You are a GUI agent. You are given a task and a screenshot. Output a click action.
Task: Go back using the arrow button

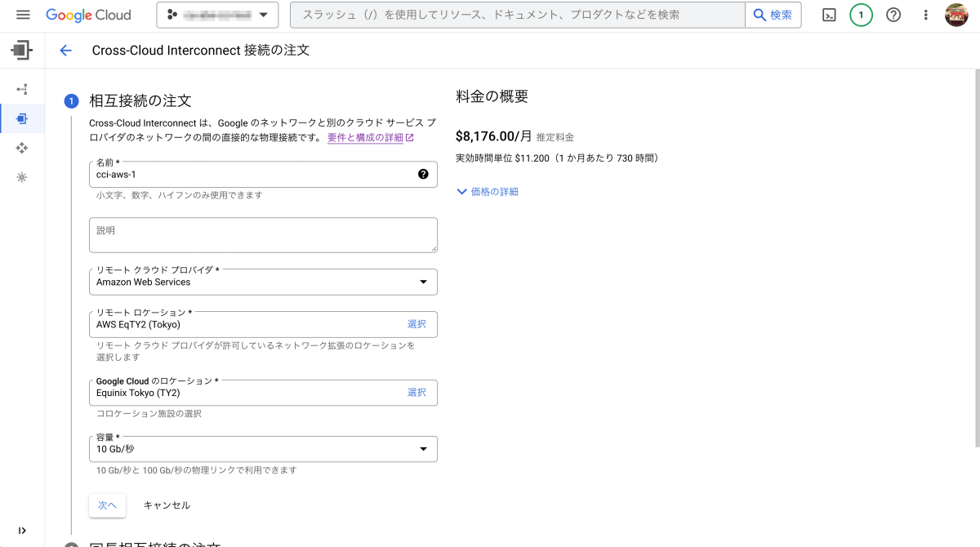pyautogui.click(x=66, y=51)
